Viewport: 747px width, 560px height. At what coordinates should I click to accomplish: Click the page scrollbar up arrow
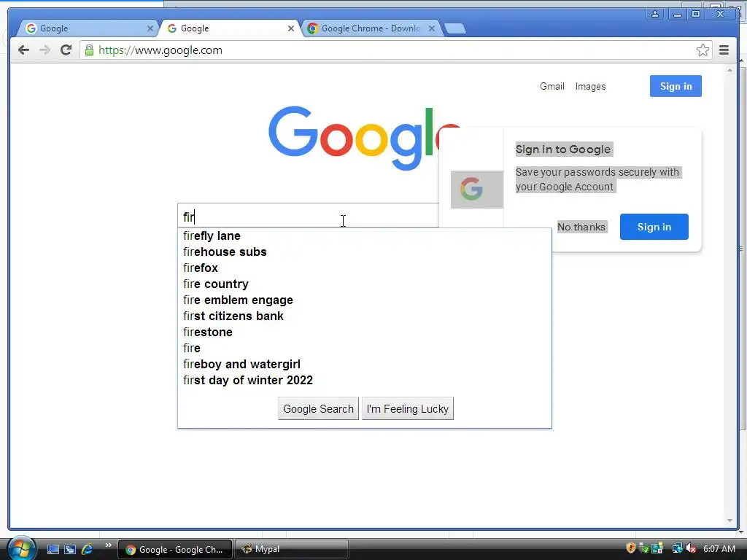729,70
